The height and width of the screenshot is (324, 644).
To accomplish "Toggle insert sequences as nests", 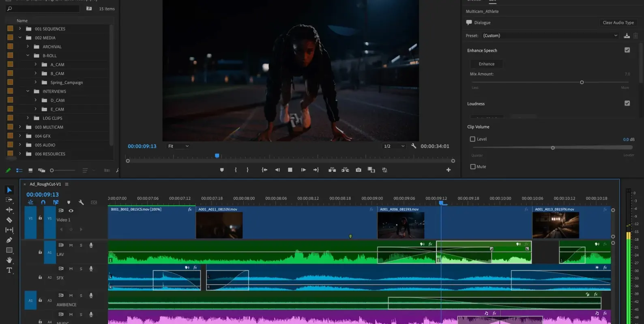I will (x=30, y=202).
